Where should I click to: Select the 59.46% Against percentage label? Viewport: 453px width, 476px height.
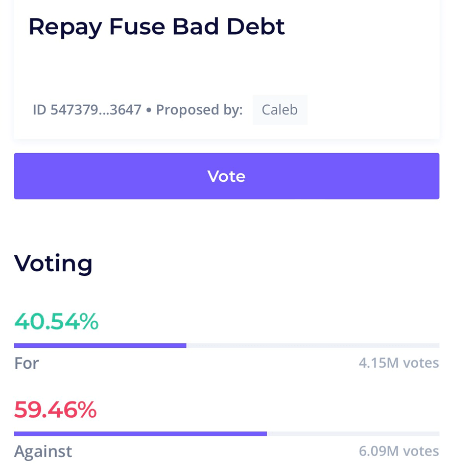click(x=55, y=410)
